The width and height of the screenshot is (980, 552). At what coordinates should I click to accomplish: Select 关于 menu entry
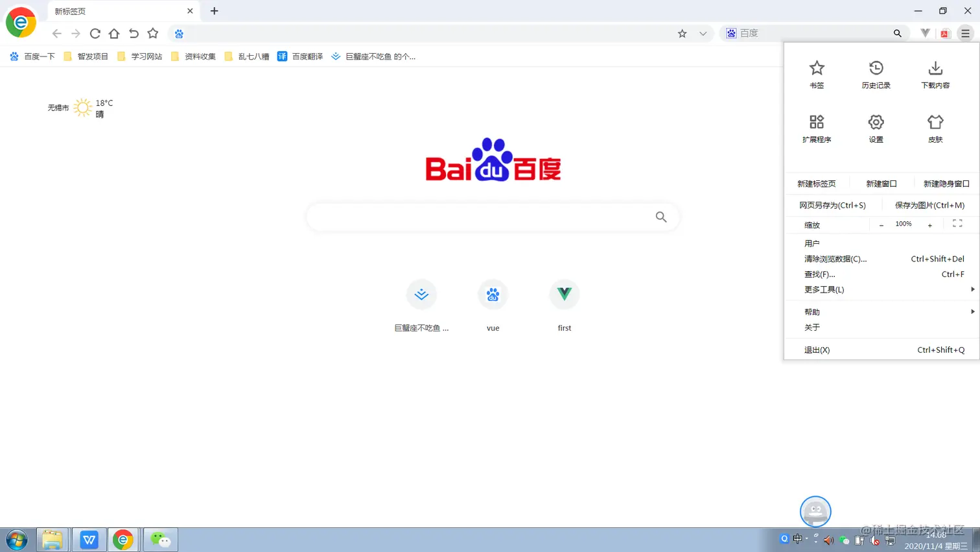point(881,328)
